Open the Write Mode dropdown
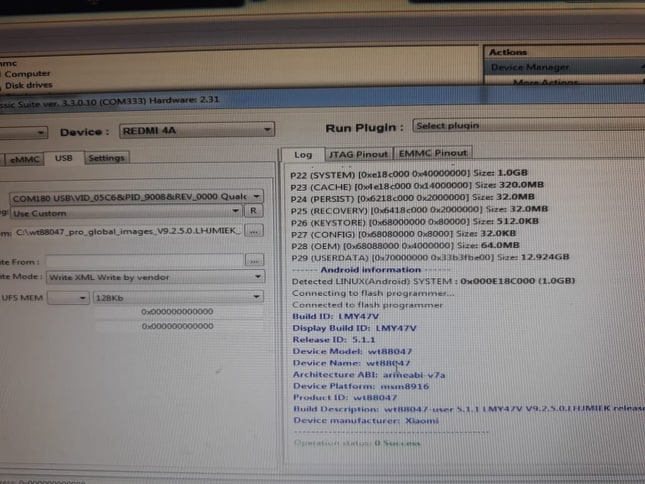The image size is (645, 484). click(x=155, y=277)
